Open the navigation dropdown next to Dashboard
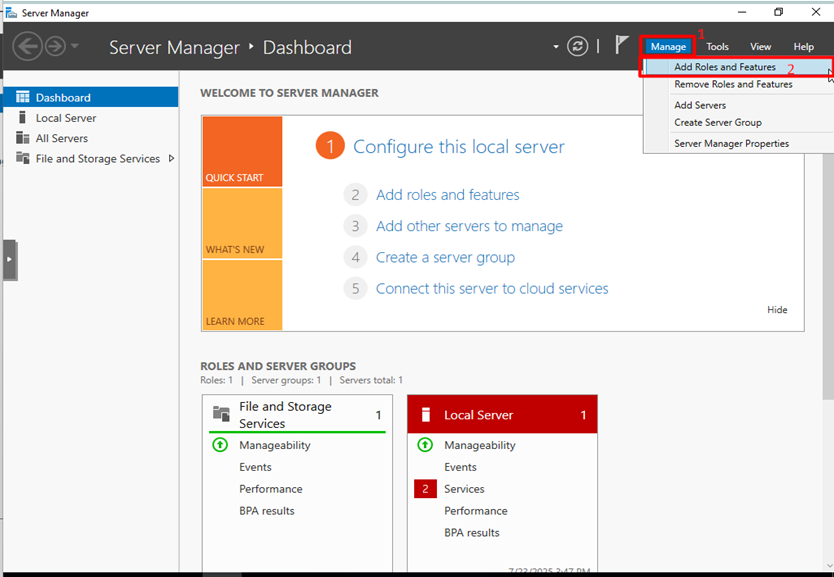834x577 pixels. tap(555, 47)
